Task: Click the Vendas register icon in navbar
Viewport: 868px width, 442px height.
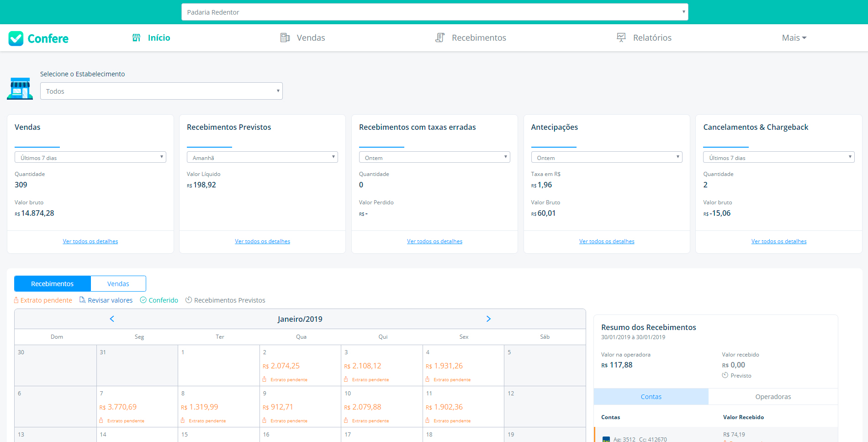Action: (285, 37)
